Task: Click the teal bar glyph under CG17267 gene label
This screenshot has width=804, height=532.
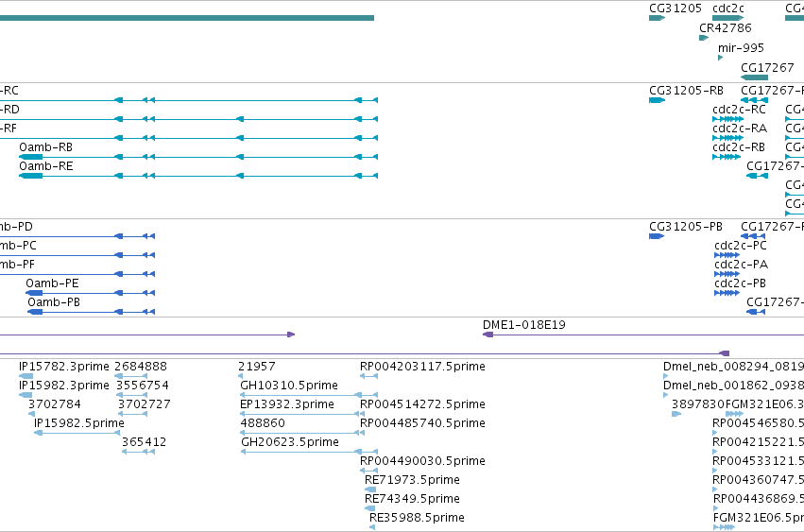Action: 754,77
